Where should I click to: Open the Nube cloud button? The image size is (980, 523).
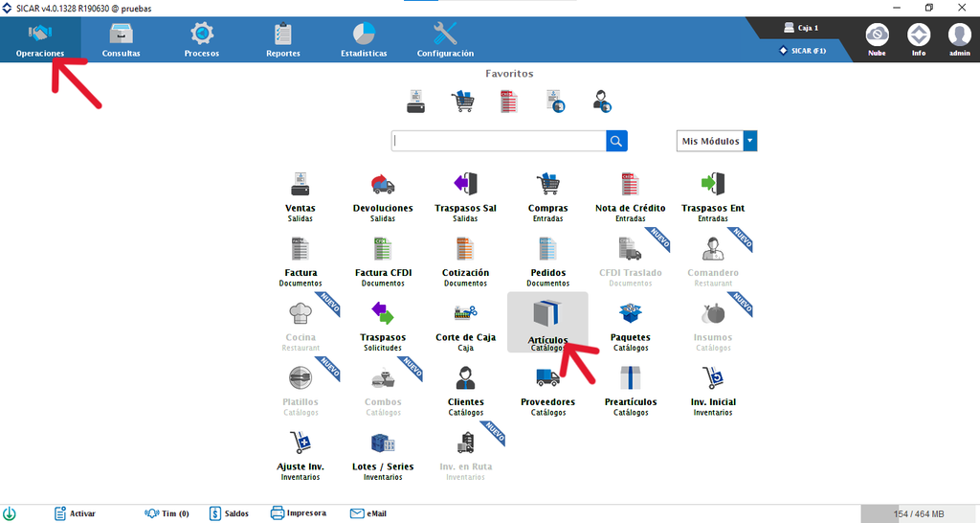click(x=877, y=39)
